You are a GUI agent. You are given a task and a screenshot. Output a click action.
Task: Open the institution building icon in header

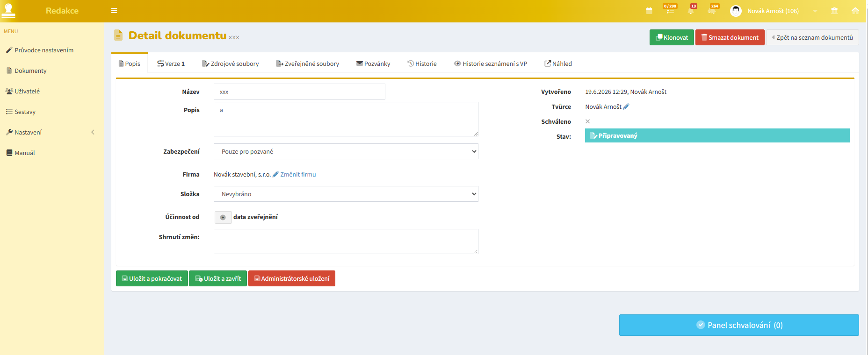(834, 11)
